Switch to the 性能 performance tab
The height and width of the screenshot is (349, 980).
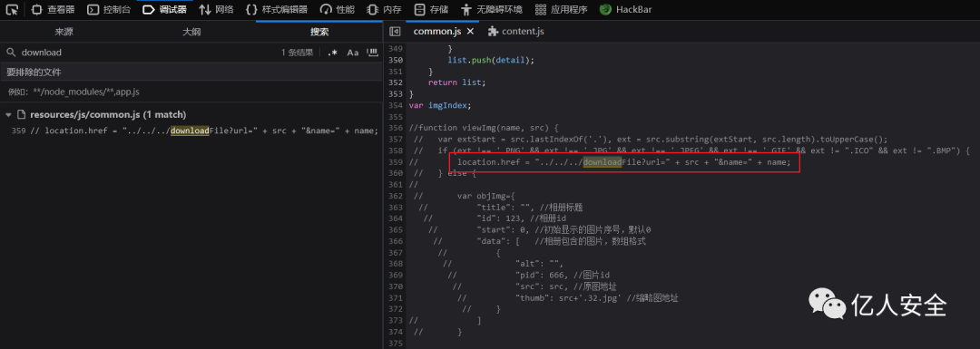click(337, 9)
